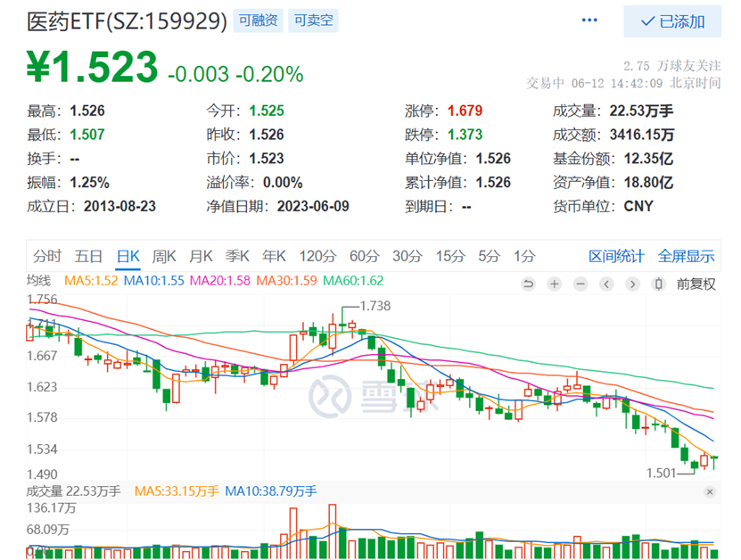Viewport: 741px width, 560px height.
Task: Click the 最低 1.507 low price
Action: [x=87, y=135]
